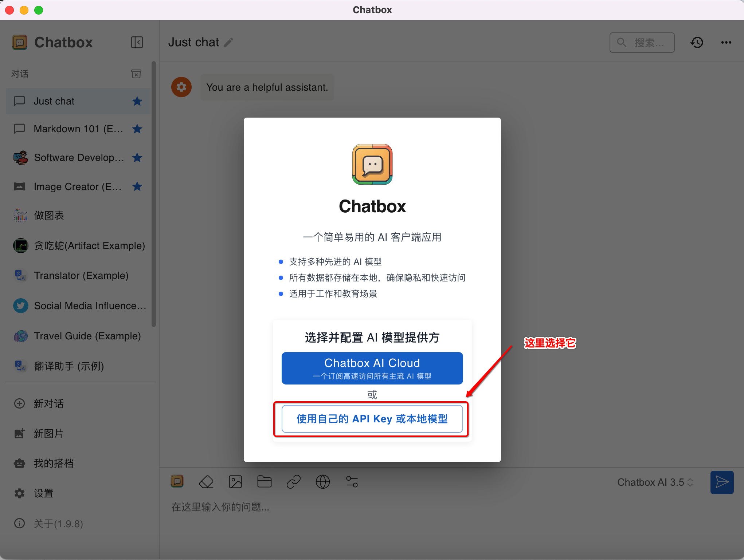
Task: Edit the Just chat title pencil
Action: coord(228,43)
